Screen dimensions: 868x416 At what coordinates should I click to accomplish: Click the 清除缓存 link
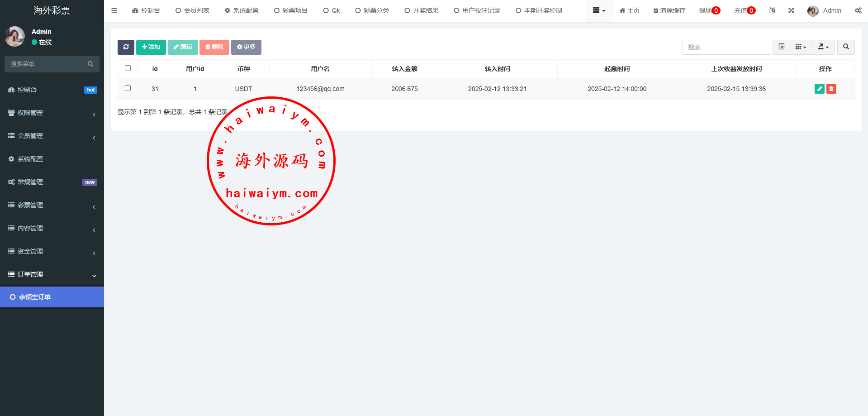pos(669,10)
